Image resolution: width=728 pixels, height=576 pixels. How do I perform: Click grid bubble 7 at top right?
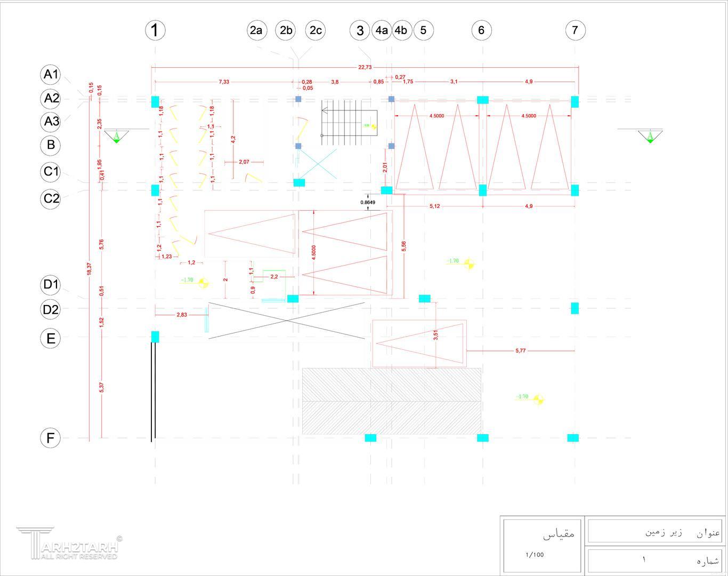pos(575,30)
